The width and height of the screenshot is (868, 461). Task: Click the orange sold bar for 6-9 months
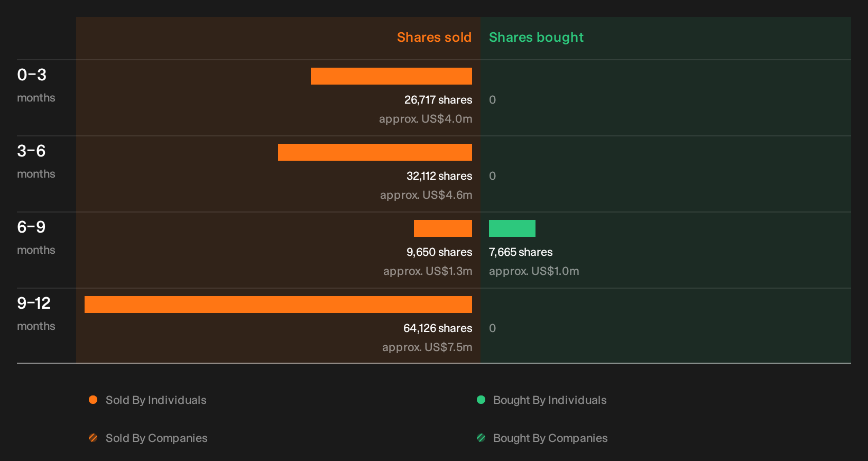(x=443, y=228)
